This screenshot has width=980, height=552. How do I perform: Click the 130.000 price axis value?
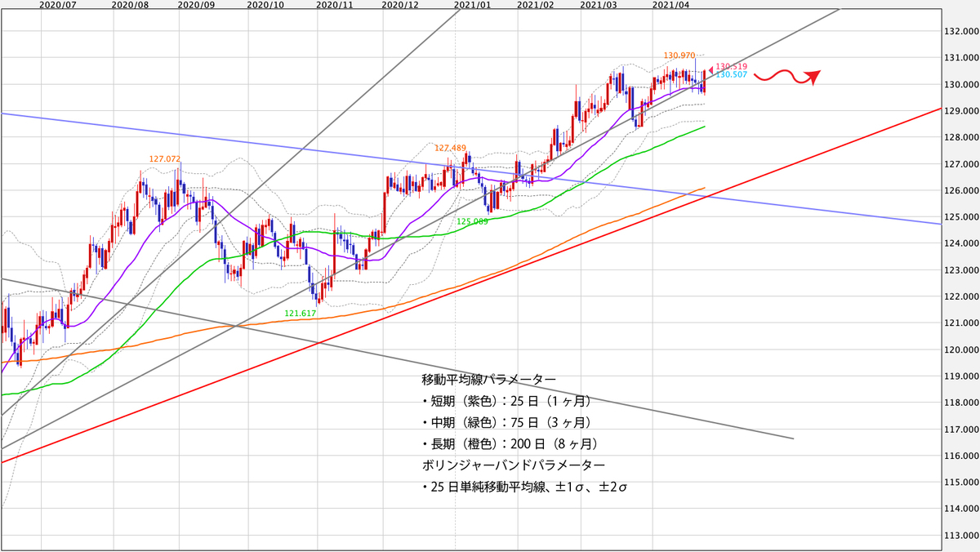960,85
